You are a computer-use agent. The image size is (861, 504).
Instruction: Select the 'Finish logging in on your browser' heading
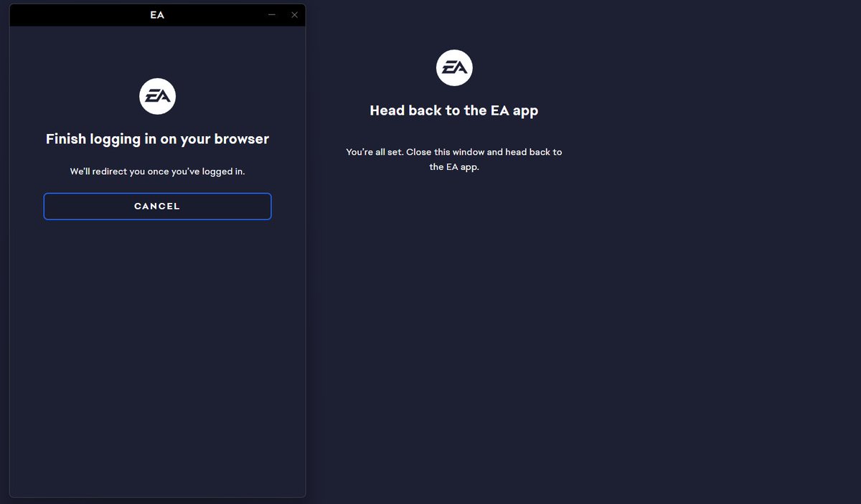click(157, 139)
